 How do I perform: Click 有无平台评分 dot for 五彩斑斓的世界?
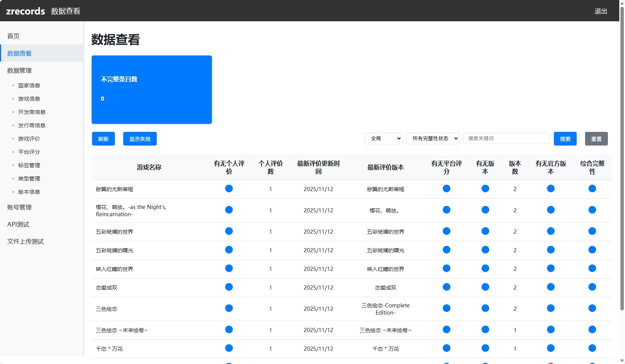coord(446,231)
